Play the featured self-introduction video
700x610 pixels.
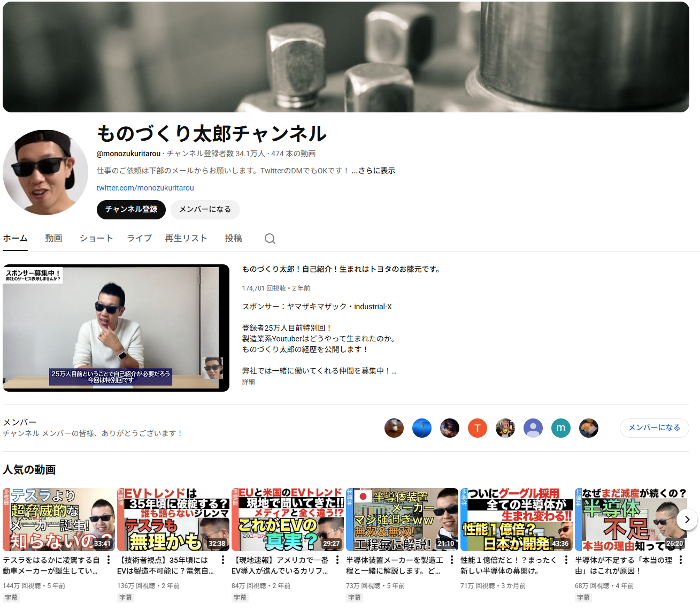click(116, 327)
